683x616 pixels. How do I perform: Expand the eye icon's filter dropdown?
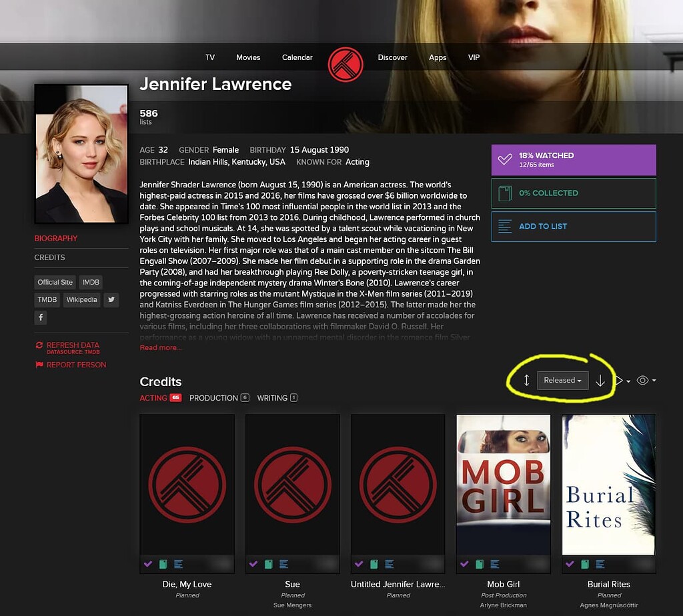click(x=653, y=381)
